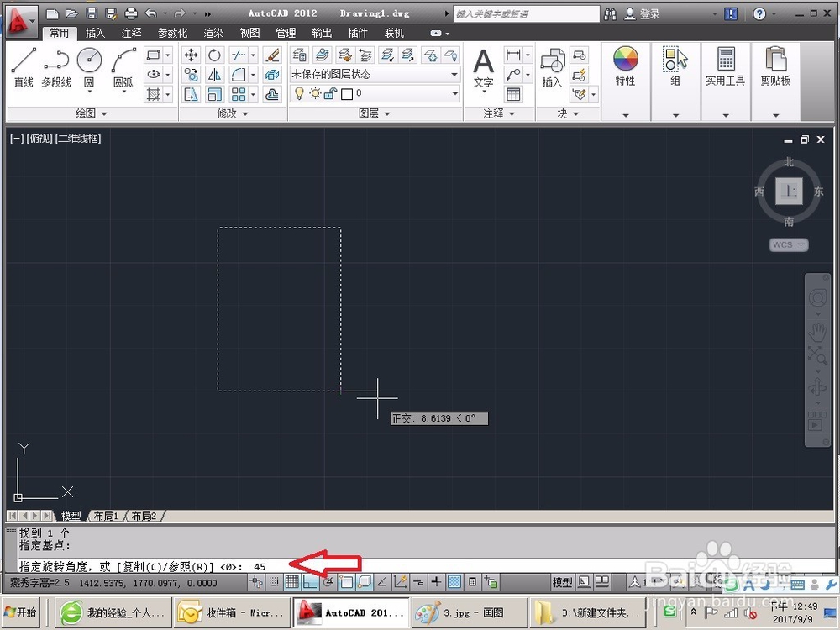Open the Annotate (注释) ribbon tab
Viewport: 840px width, 630px height.
click(131, 34)
